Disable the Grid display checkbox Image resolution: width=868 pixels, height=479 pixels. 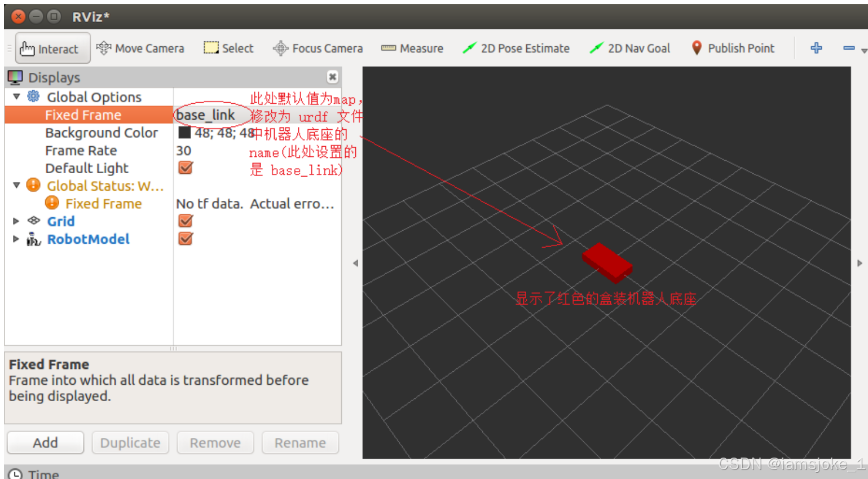[x=186, y=221]
